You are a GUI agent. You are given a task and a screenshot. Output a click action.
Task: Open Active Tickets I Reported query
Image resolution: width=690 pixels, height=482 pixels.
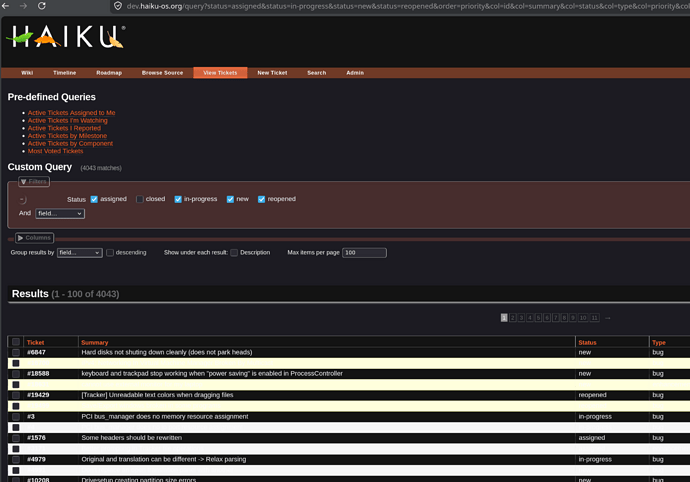(64, 128)
